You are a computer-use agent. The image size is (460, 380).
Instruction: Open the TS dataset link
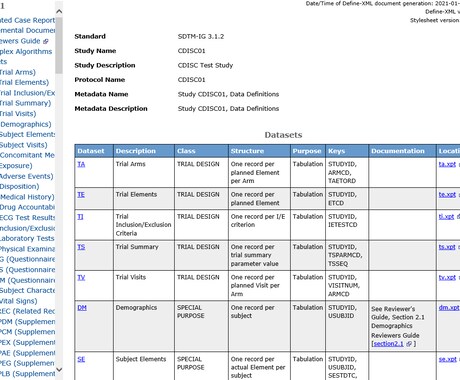81,247
